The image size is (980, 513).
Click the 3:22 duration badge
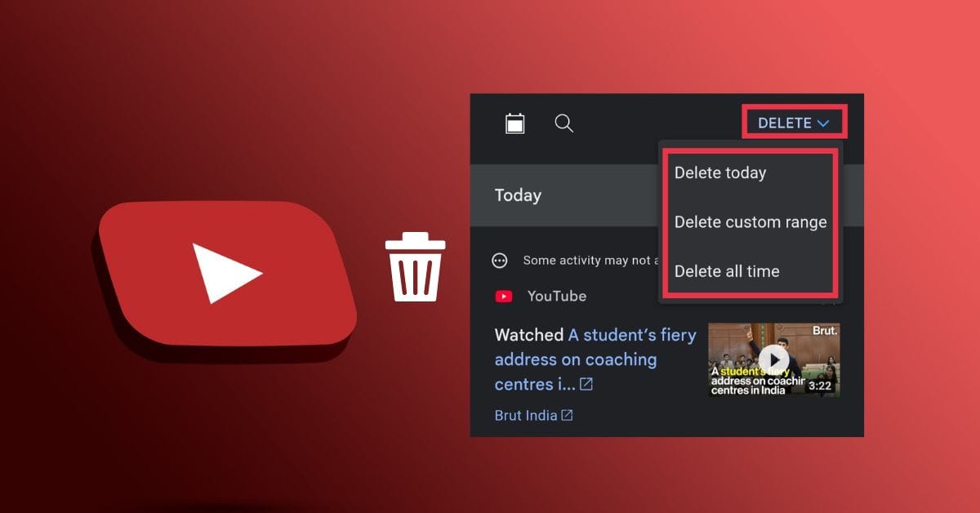[819, 386]
